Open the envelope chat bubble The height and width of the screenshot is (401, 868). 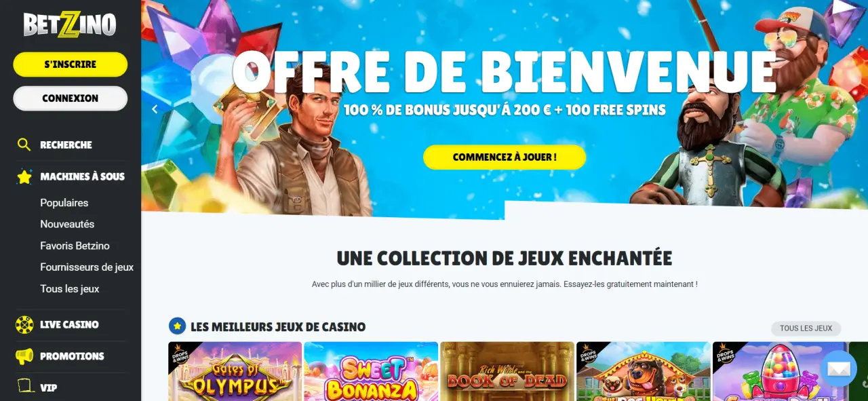click(x=839, y=368)
